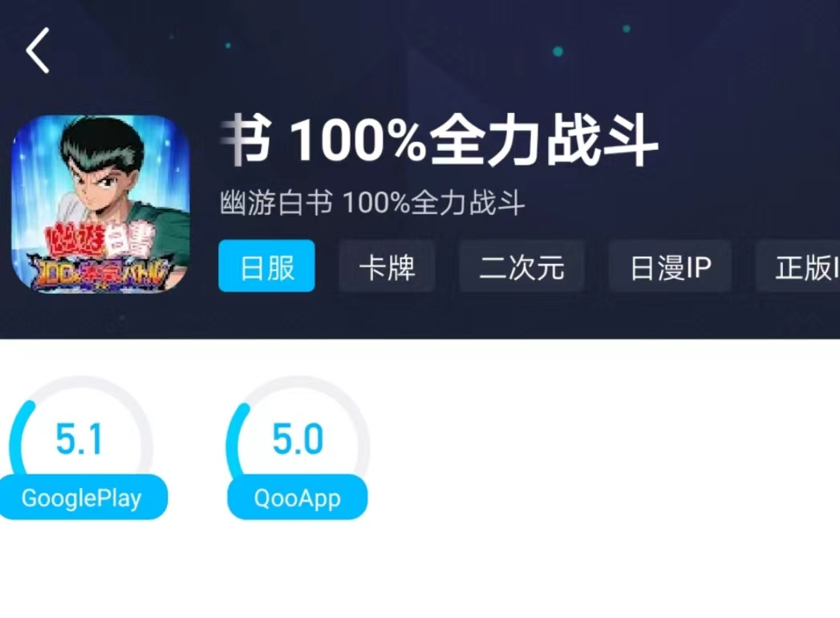Select the subtitle 幽游白书 100%全力战斗
840x618 pixels.
[372, 203]
